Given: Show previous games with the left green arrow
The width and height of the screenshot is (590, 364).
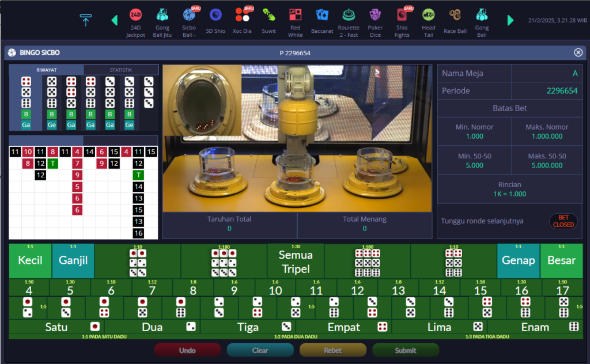Looking at the screenshot, I should pyautogui.click(x=115, y=20).
